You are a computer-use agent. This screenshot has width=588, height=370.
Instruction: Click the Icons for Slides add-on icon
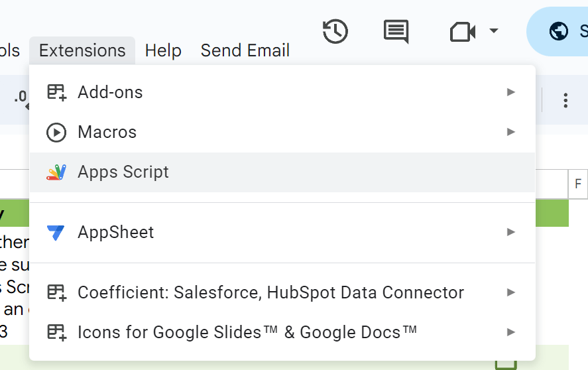pos(56,332)
